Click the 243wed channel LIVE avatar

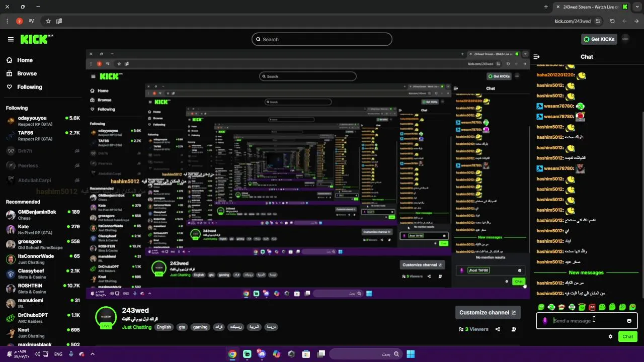[106, 318]
